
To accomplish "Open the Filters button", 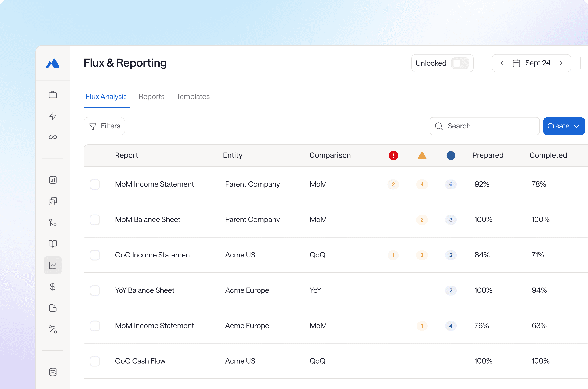I will [104, 126].
